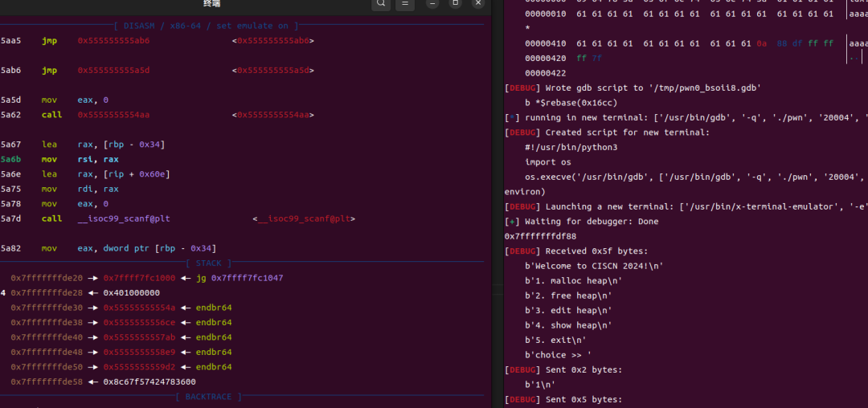
Task: Click hexdump offset 00000422 in right terminal
Action: tap(545, 73)
